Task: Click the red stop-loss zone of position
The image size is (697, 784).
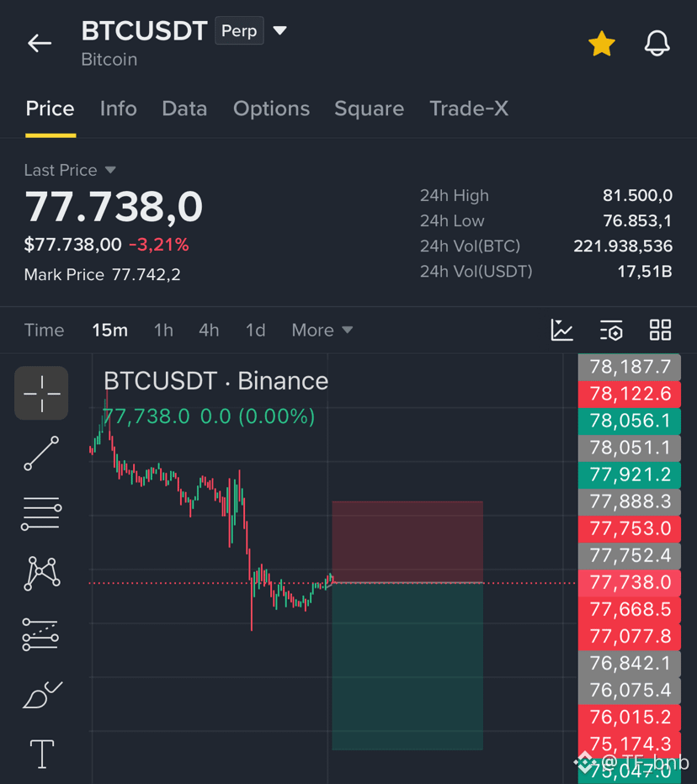Action: [407, 542]
